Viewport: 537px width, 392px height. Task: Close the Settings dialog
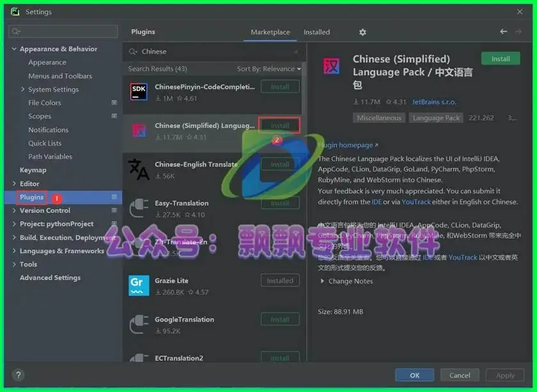pyautogui.click(x=520, y=12)
